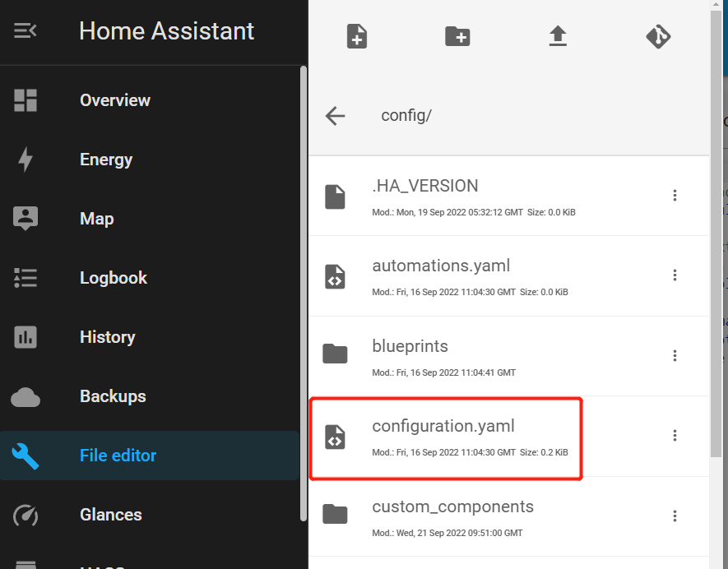Image resolution: width=728 pixels, height=569 pixels.
Task: Click the .HA_VERSION file icon
Action: point(335,197)
